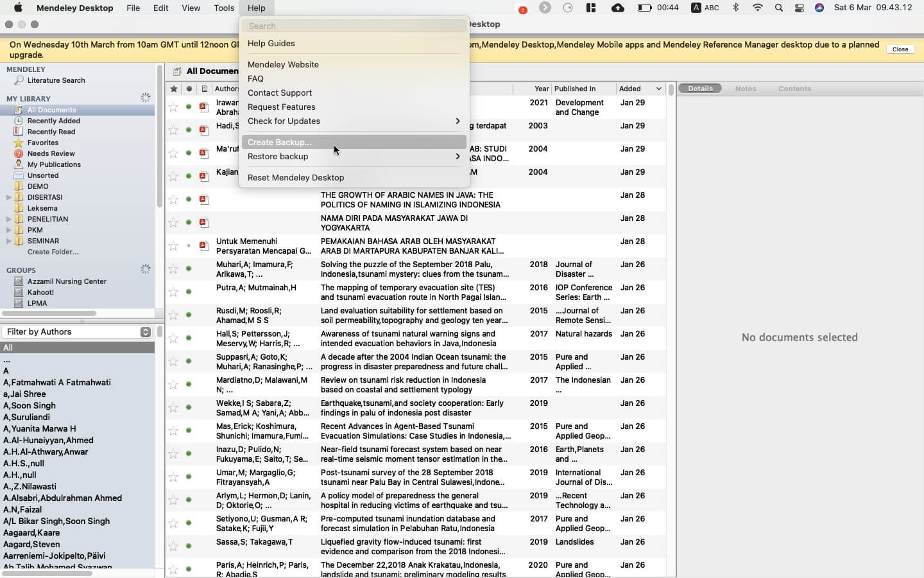The image size is (924, 578).
Task: Toggle favorite star for Suppasri 2015 row
Action: coord(173,361)
